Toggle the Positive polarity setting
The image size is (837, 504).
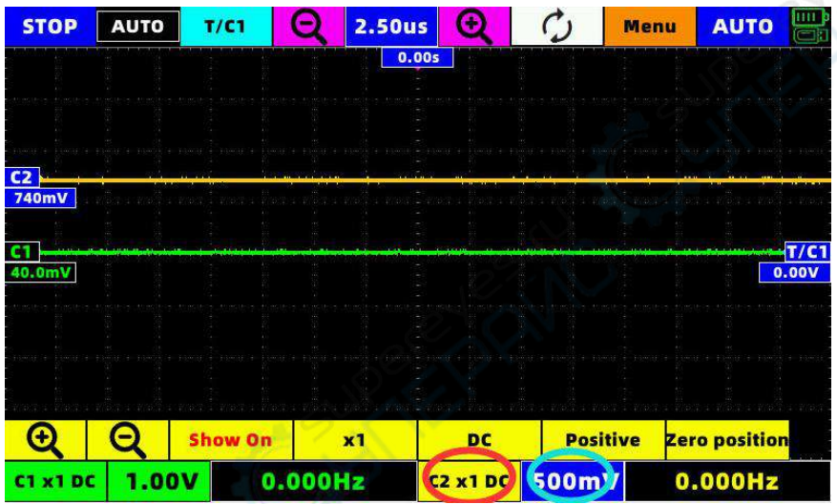click(603, 440)
